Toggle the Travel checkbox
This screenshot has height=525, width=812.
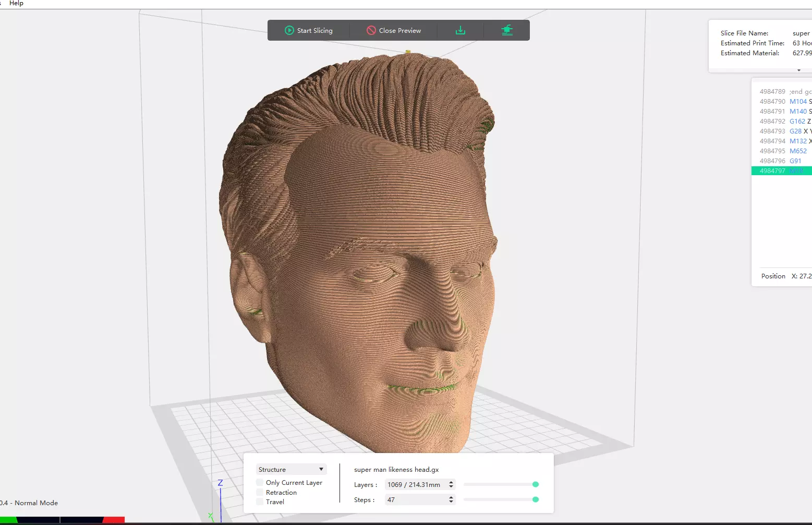pos(260,502)
